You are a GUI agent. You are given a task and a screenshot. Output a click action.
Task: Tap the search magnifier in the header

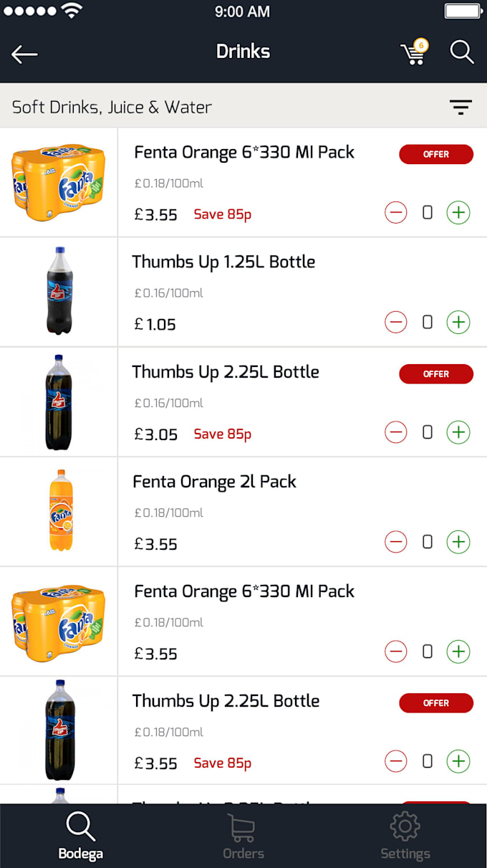click(462, 52)
